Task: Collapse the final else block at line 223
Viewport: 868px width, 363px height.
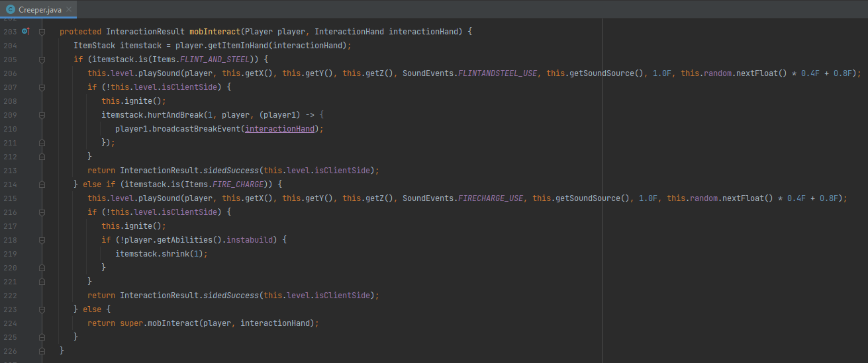Action: pos(42,309)
